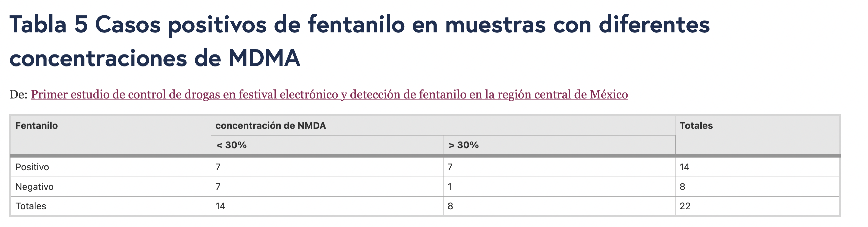Select the Positivo row label

[x=32, y=167]
